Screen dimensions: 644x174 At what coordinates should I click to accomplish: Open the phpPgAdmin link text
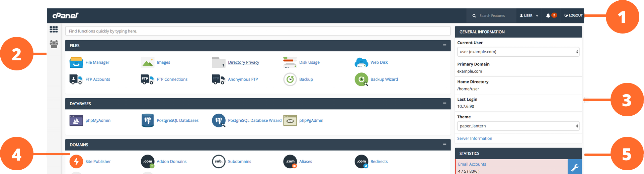point(311,120)
